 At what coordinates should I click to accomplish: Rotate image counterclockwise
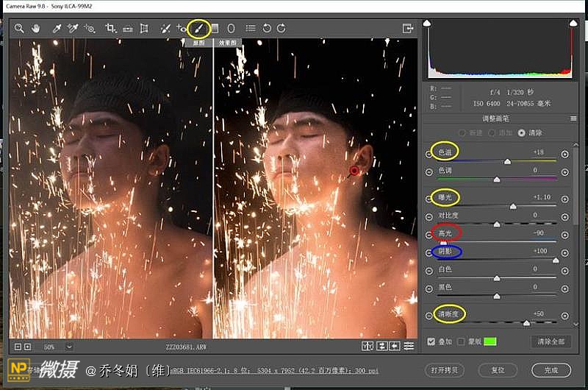266,29
